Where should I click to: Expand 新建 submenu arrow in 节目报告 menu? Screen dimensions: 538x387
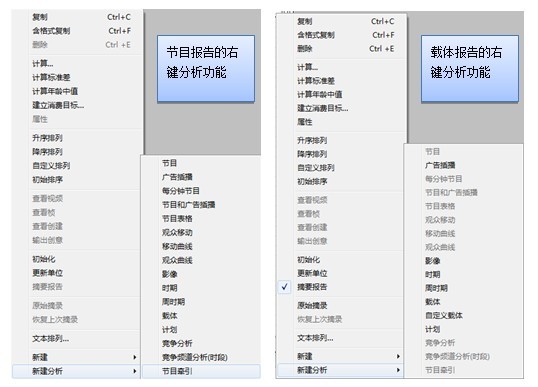(135, 357)
